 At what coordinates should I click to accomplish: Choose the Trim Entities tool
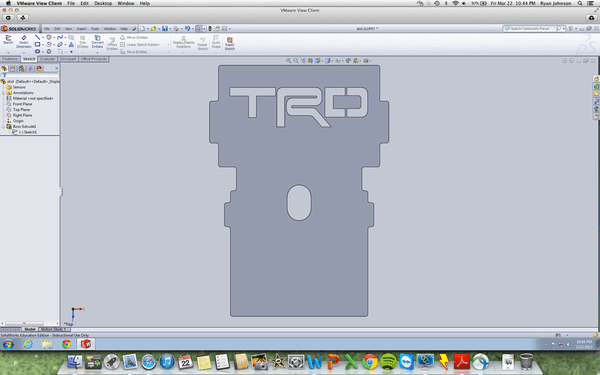[x=83, y=42]
